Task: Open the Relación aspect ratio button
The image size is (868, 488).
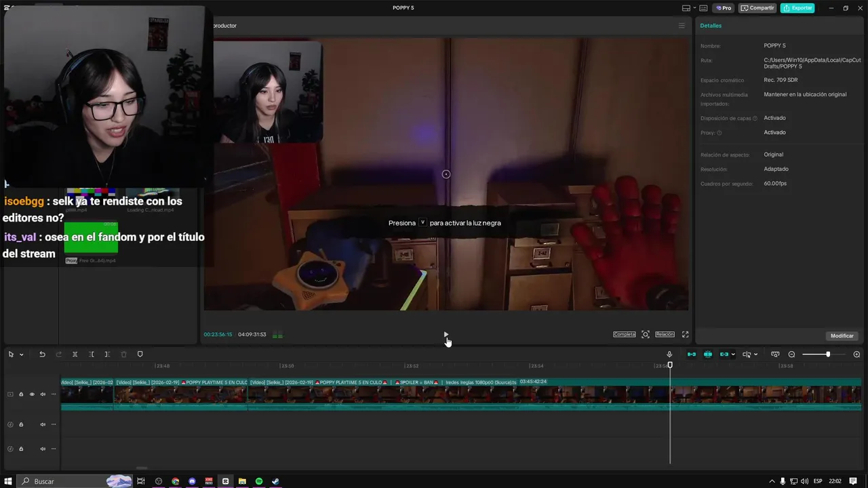Action: [665, 334]
